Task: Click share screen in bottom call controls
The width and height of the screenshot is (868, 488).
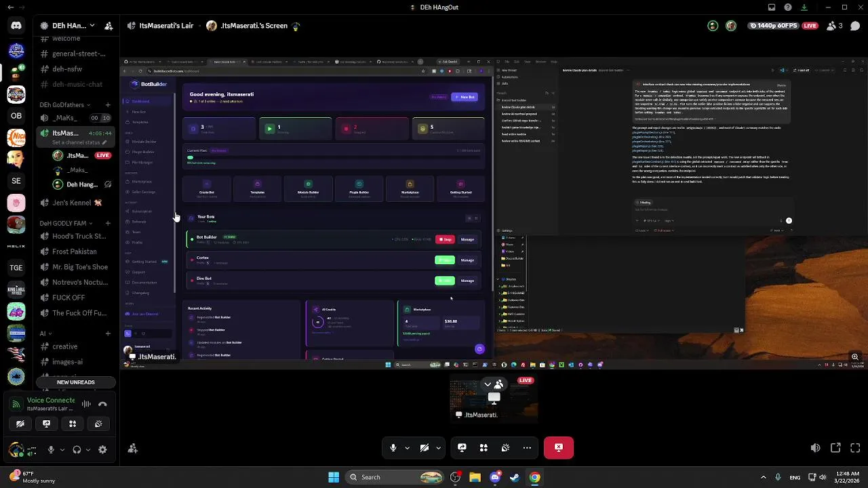Action: 462,447
